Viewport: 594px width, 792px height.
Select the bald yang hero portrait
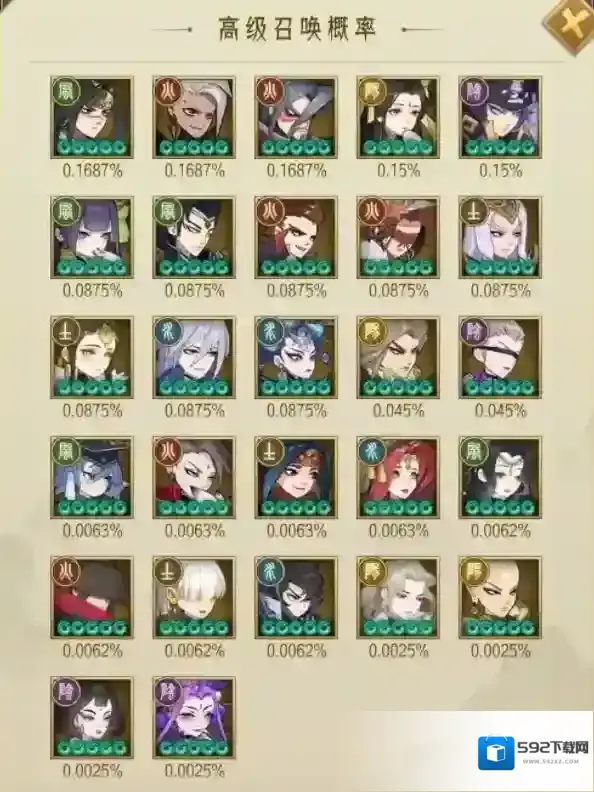tap(500, 598)
